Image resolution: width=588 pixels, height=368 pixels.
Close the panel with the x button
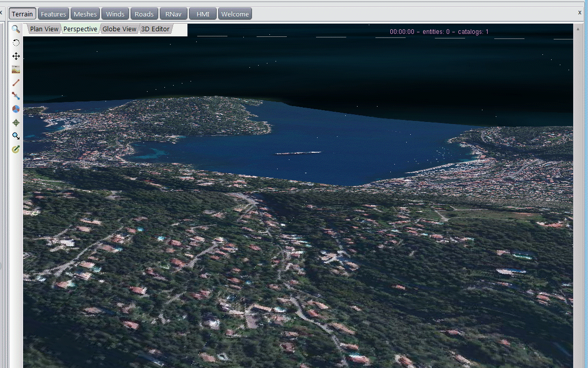tap(579, 12)
